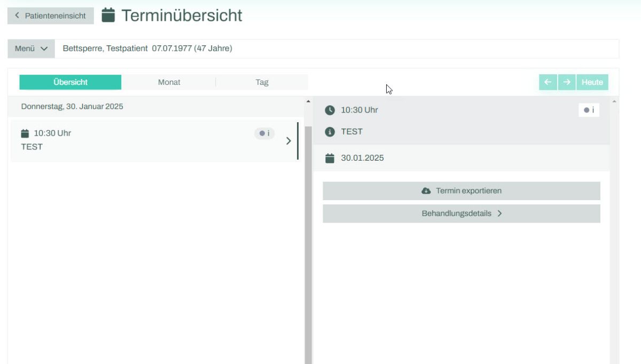Click the status badge in the appointment list entry
The width and height of the screenshot is (641, 364).
pyautogui.click(x=264, y=133)
